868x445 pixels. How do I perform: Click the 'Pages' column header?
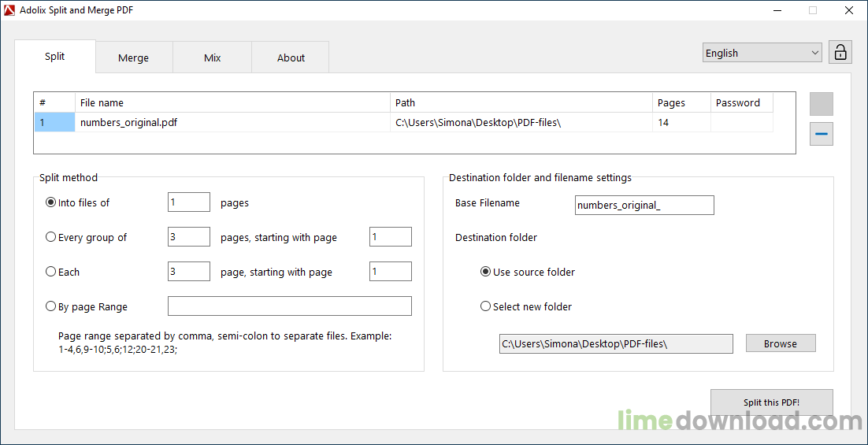coord(682,102)
